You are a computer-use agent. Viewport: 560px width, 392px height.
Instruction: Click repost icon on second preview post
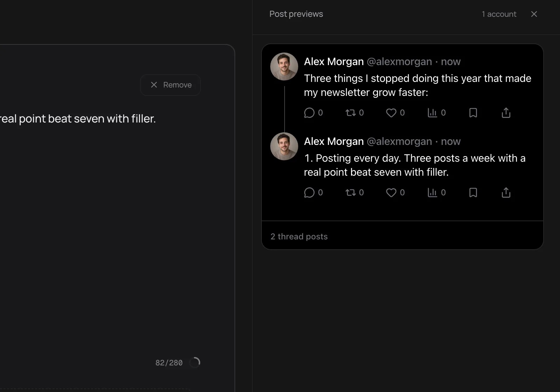point(350,192)
